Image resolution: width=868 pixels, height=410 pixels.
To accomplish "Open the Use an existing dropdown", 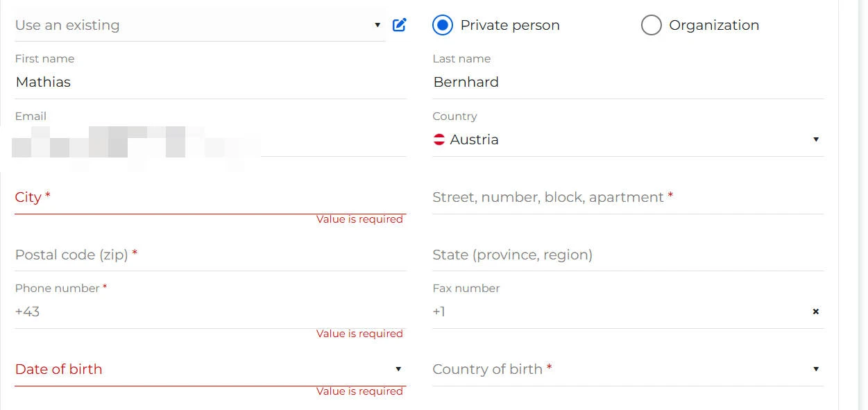I will click(198, 25).
